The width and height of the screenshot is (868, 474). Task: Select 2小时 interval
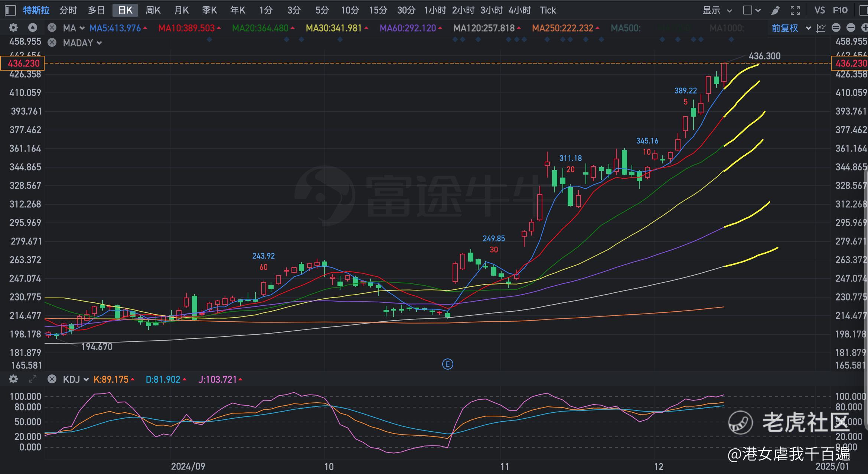tap(463, 10)
